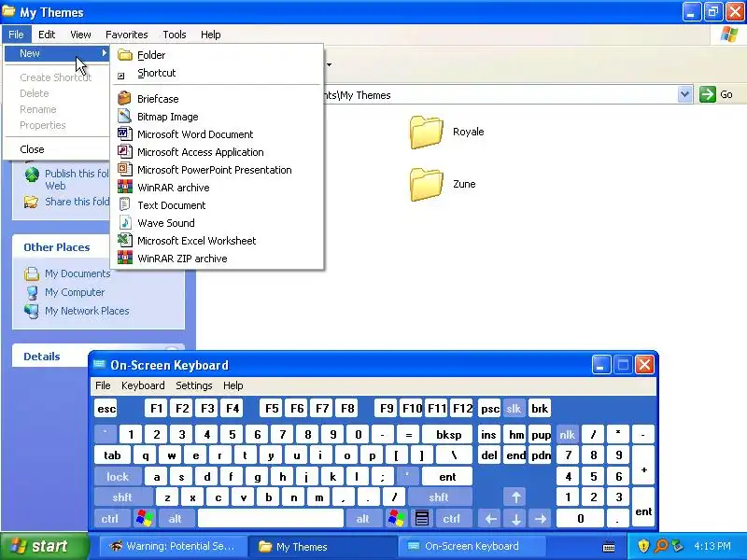Screen dimensions: 747x560
Task: Create Microsoft Word Document from submenu
Action: pos(217,134)
